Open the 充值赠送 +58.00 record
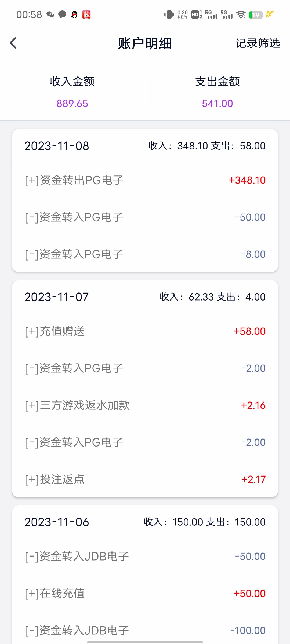 coord(145,331)
